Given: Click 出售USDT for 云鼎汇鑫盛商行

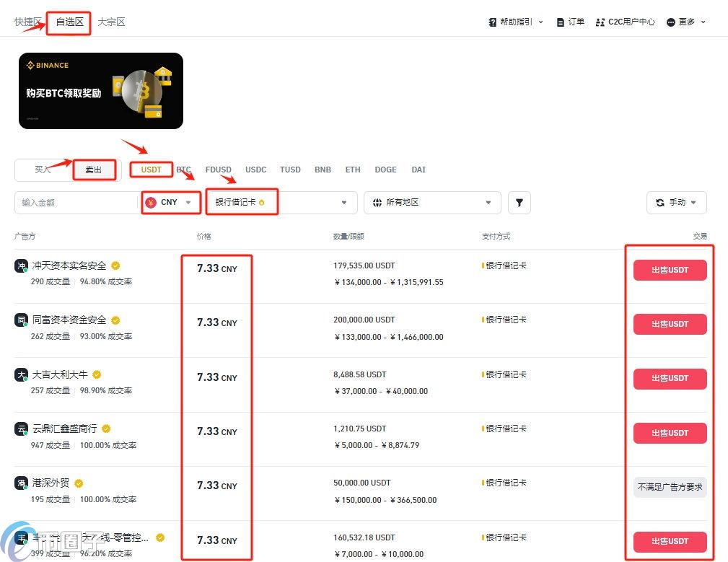Looking at the screenshot, I should (x=670, y=433).
